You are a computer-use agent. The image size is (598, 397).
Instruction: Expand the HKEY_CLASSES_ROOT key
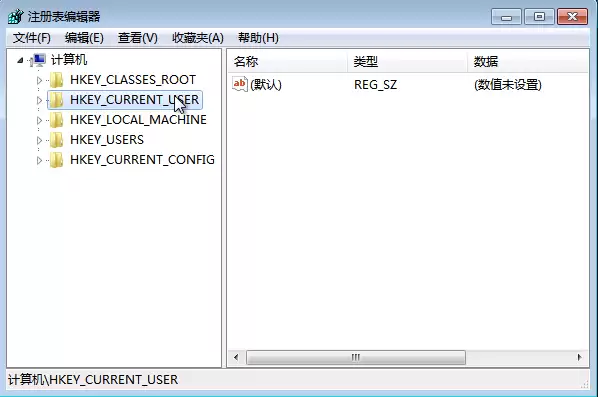click(x=39, y=80)
